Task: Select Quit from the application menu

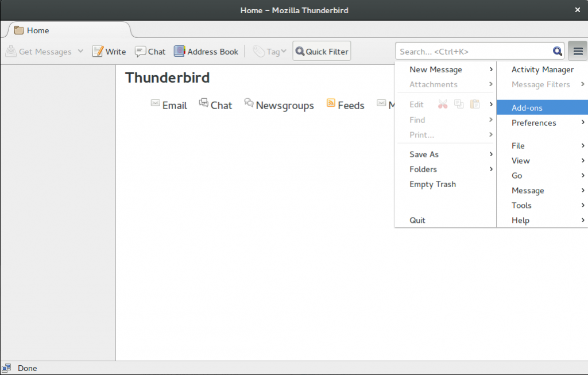Action: click(446, 220)
